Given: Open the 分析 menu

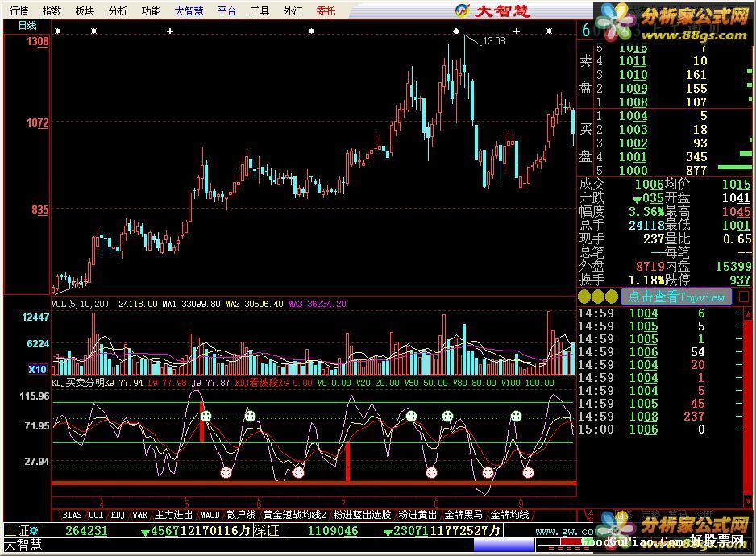Looking at the screenshot, I should (x=118, y=10).
